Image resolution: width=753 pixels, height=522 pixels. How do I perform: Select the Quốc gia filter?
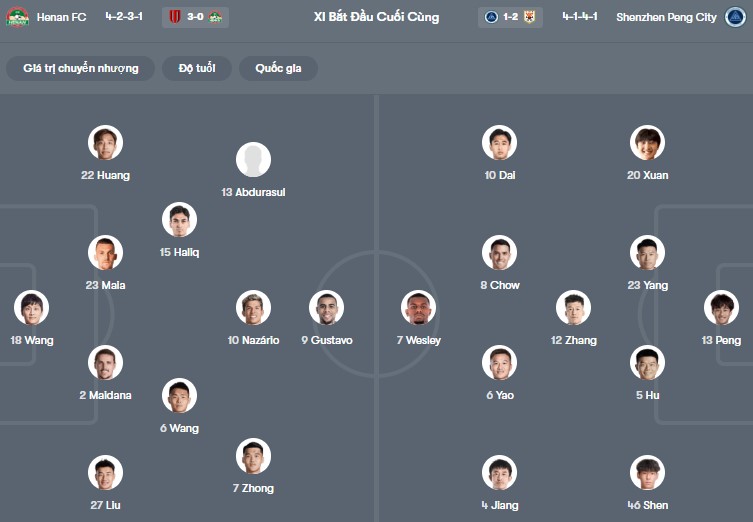(x=279, y=68)
